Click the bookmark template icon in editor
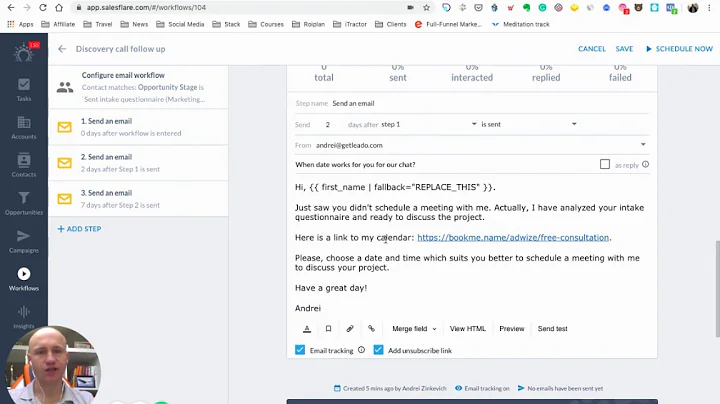 pos(328,329)
